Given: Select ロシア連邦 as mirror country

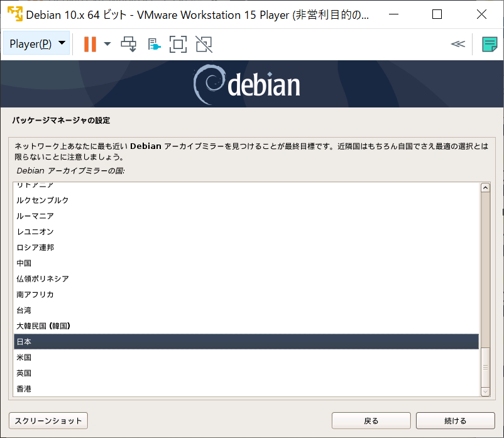Looking at the screenshot, I should pos(246,248).
